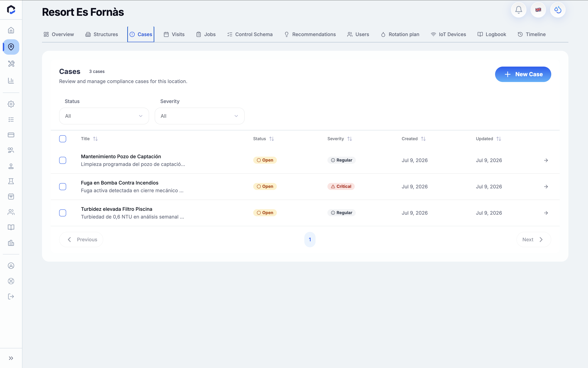The width and height of the screenshot is (588, 368).
Task: Open the lab flask sidebar icon
Action: pos(11,181)
